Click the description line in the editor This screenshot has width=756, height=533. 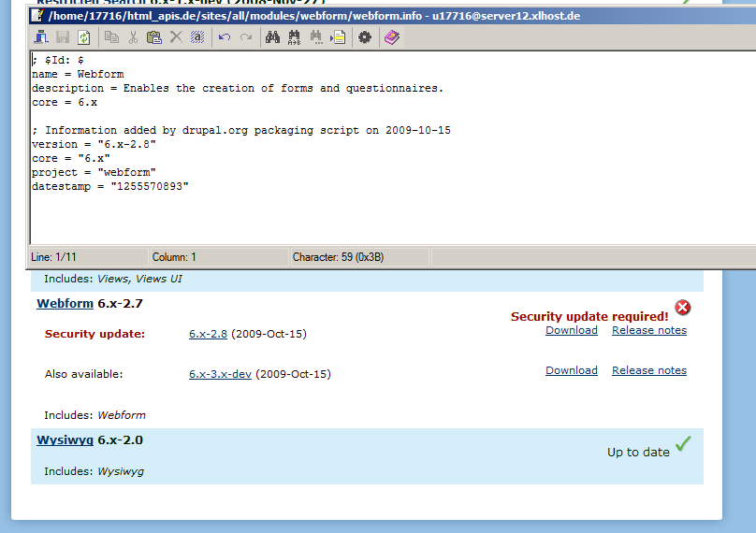tap(238, 88)
